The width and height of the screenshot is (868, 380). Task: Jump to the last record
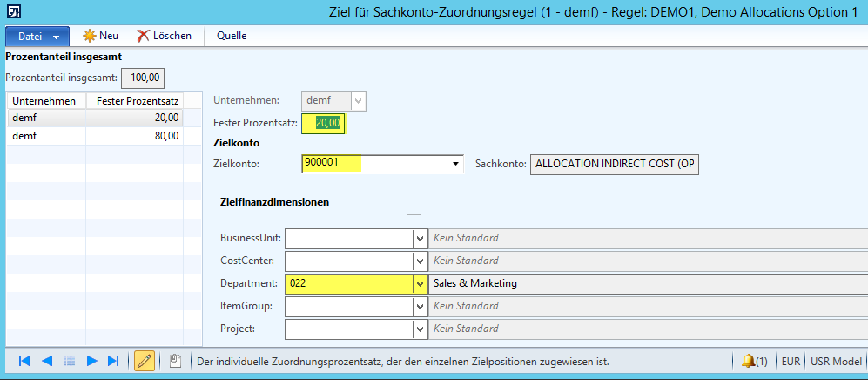pyautogui.click(x=113, y=361)
